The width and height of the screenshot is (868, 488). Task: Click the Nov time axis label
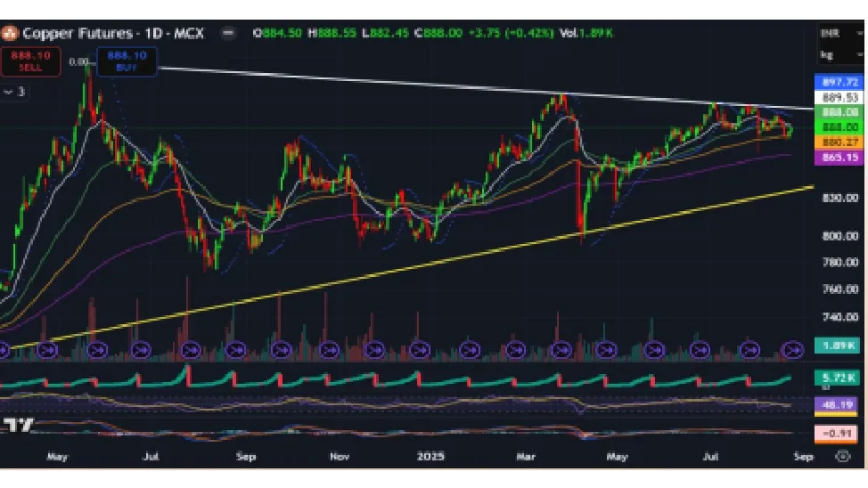click(x=340, y=457)
